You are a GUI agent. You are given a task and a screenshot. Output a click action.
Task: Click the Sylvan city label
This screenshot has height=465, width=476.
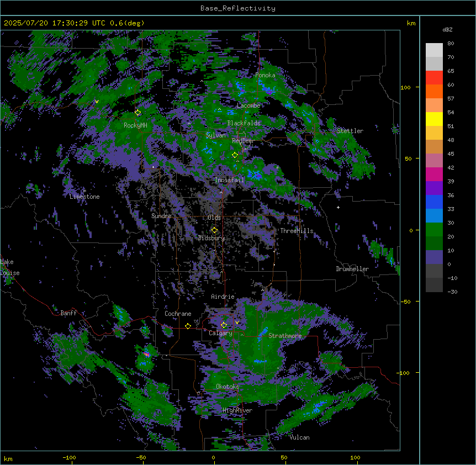pos(215,135)
